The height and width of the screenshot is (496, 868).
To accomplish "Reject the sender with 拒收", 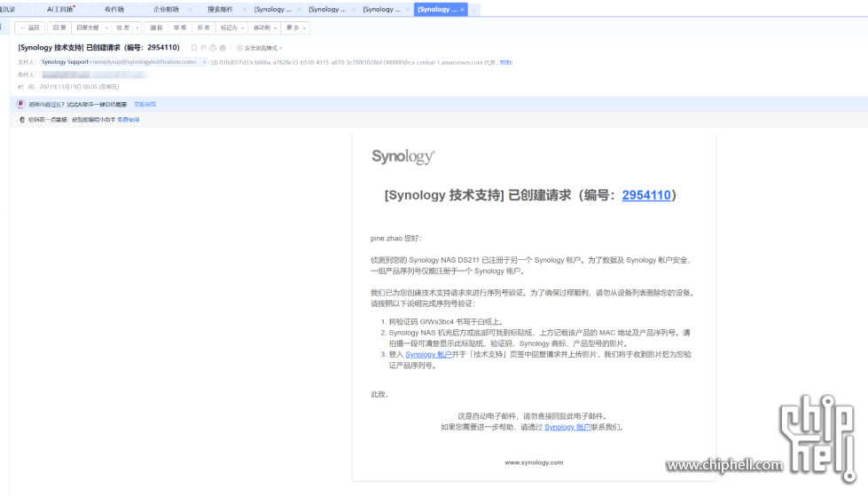I will 204,28.
